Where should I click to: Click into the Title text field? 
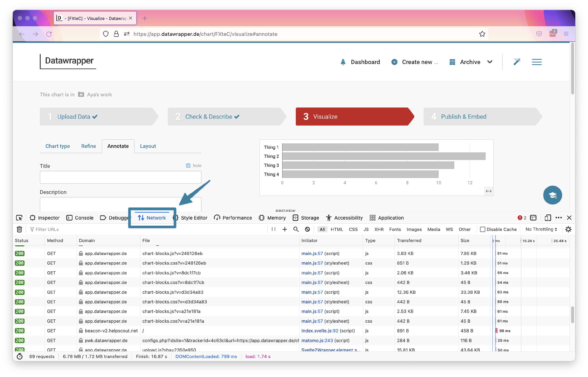point(121,177)
